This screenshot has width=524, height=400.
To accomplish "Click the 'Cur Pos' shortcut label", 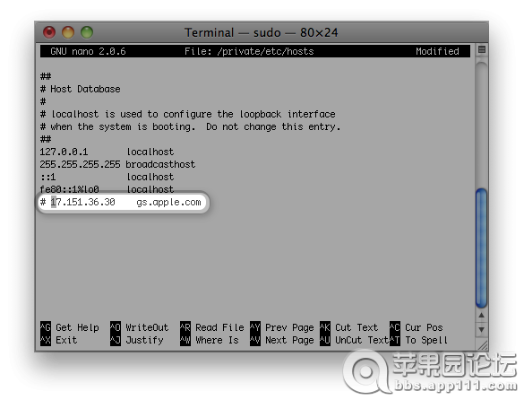I will pyautogui.click(x=424, y=327).
